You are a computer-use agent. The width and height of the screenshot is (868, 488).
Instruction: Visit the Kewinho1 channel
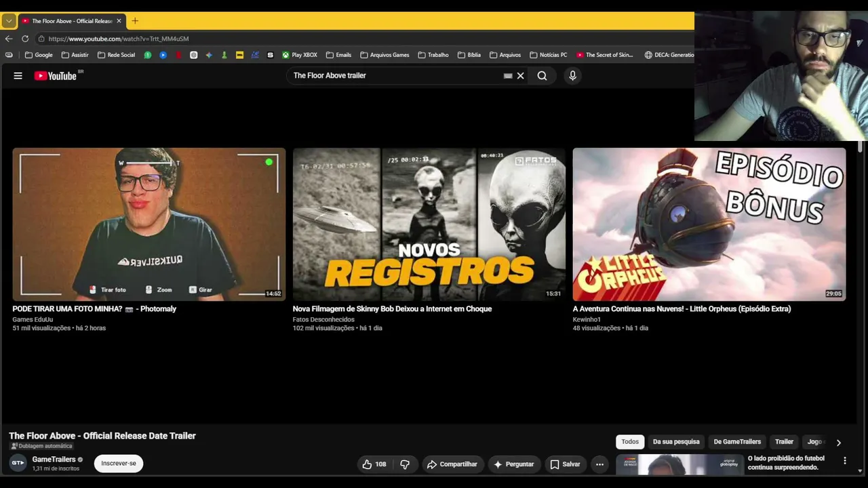coord(587,319)
